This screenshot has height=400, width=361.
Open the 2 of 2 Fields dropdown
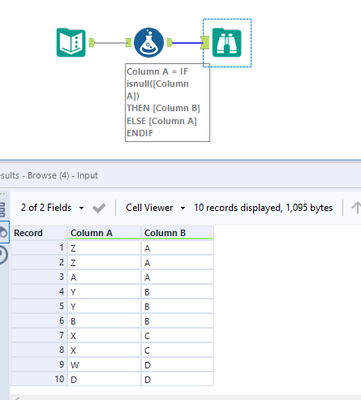tap(52, 208)
